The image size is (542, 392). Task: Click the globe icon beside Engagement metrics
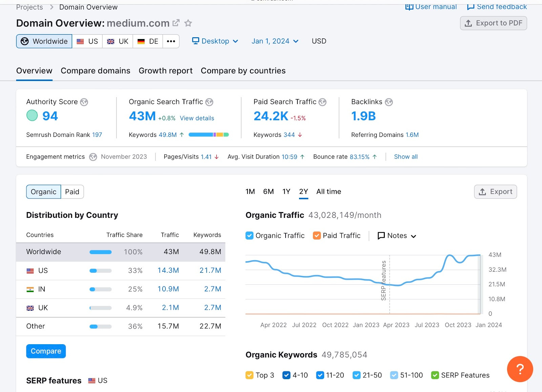pos(93,157)
